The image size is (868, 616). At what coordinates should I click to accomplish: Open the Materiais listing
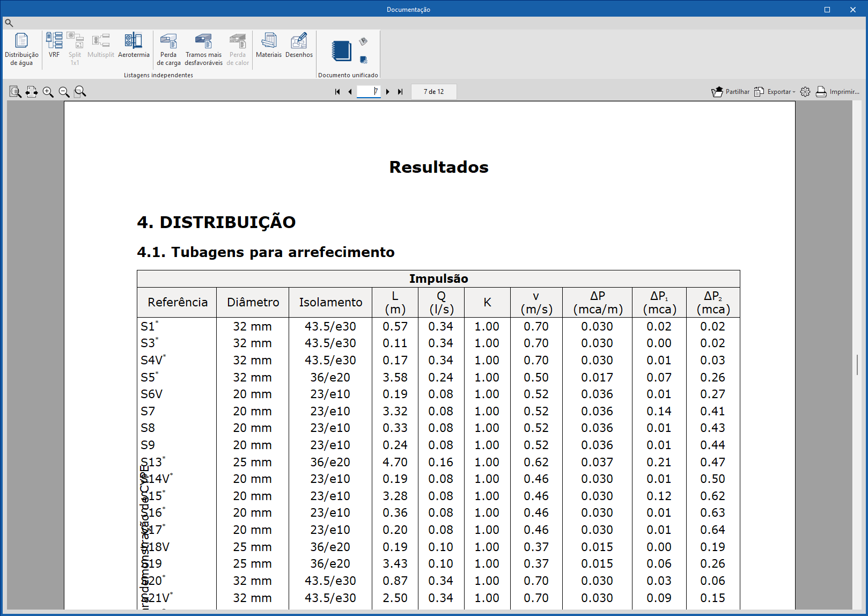[x=269, y=45]
